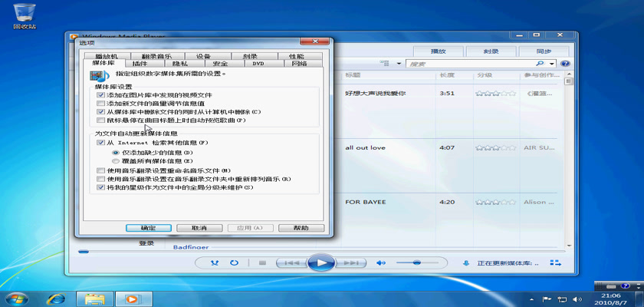644x307 pixels.
Task: Expand the search box dropdown arrow
Action: pyautogui.click(x=552, y=64)
